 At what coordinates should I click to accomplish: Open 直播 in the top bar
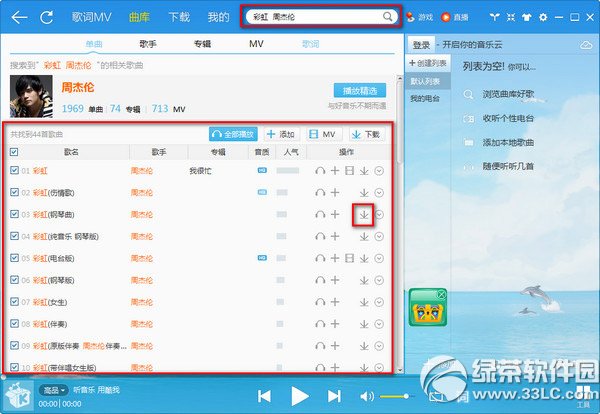click(455, 17)
